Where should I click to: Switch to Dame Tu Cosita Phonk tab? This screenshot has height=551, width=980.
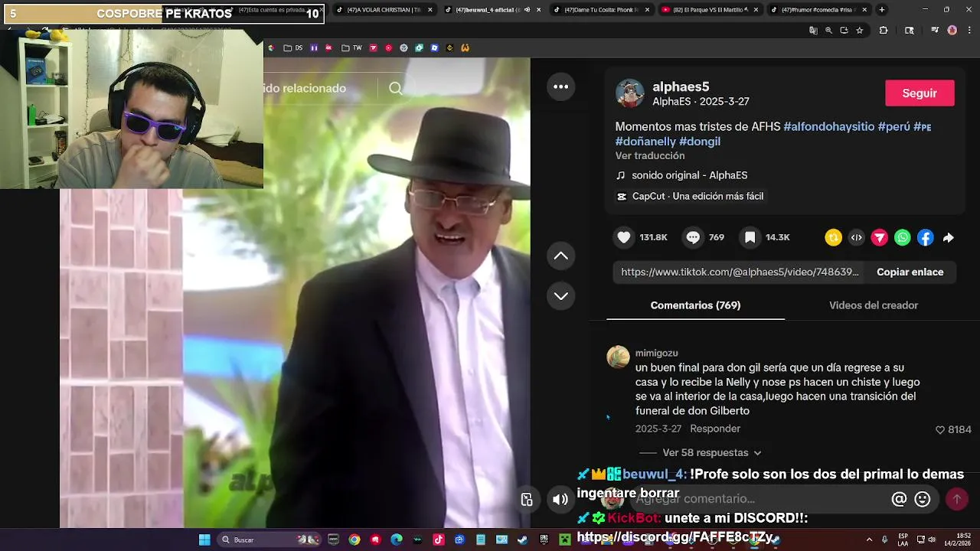tap(602, 10)
